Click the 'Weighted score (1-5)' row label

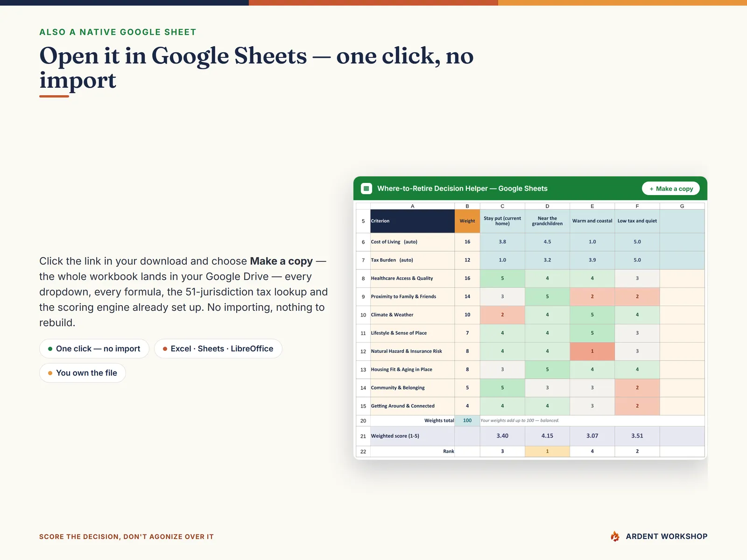click(412, 436)
